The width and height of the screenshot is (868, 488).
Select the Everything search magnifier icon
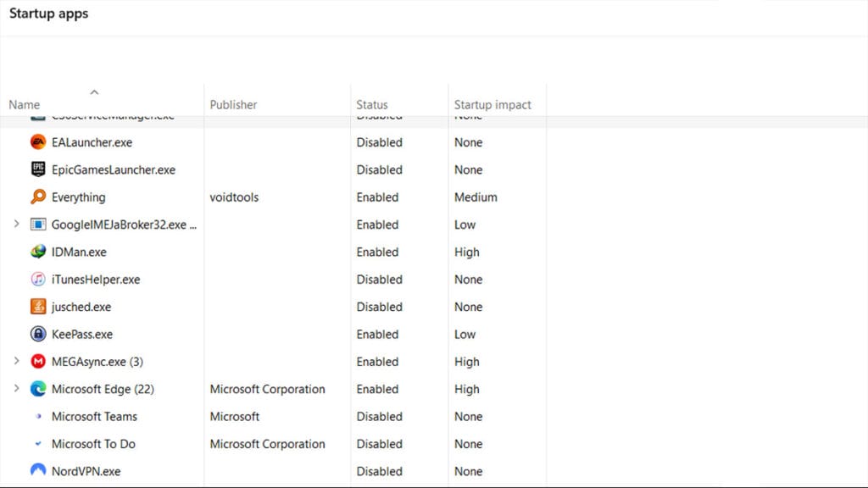coord(38,197)
